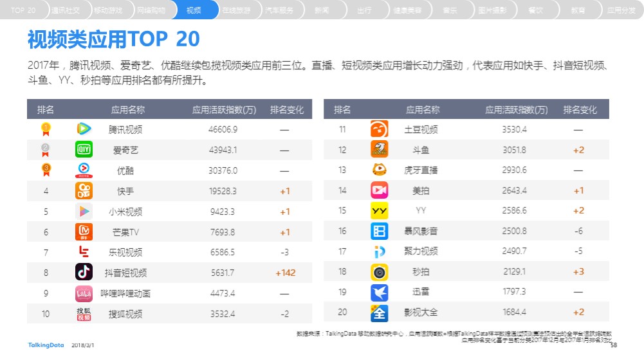Click the 秒拍 app icon
The height and width of the screenshot is (362, 644).
[379, 272]
